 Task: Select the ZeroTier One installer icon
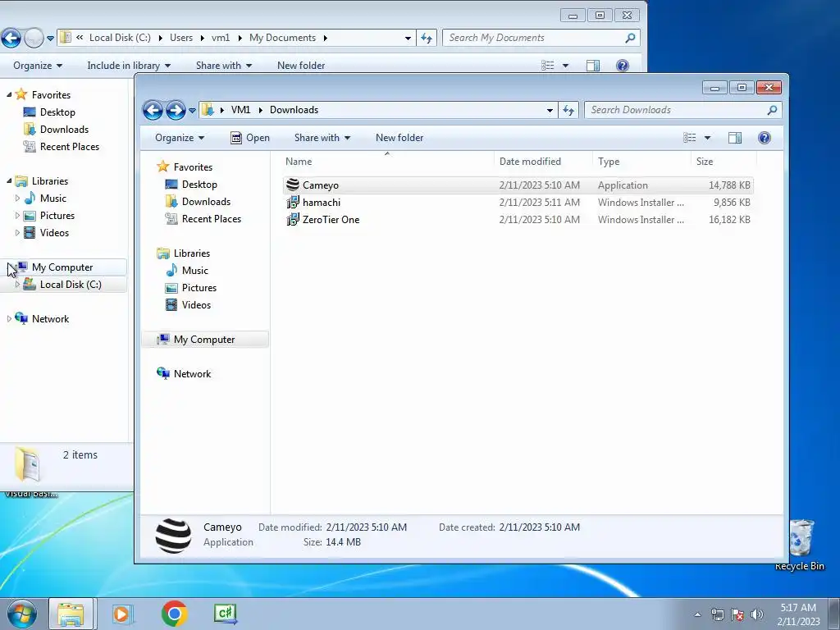(x=293, y=220)
